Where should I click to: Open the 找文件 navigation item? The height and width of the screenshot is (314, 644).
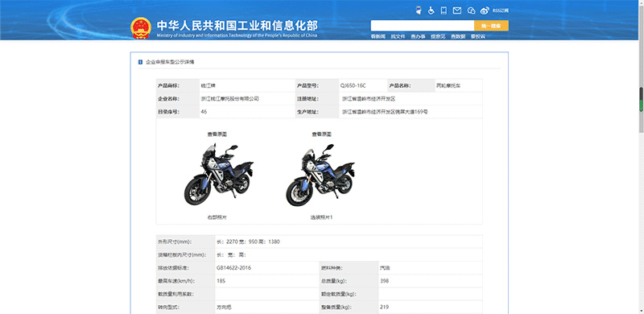point(398,36)
